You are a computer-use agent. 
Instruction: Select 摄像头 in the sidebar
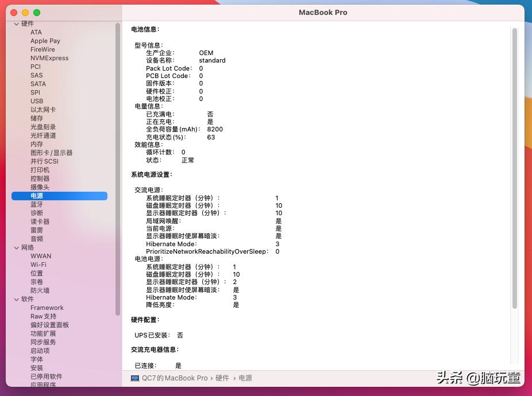tap(39, 187)
